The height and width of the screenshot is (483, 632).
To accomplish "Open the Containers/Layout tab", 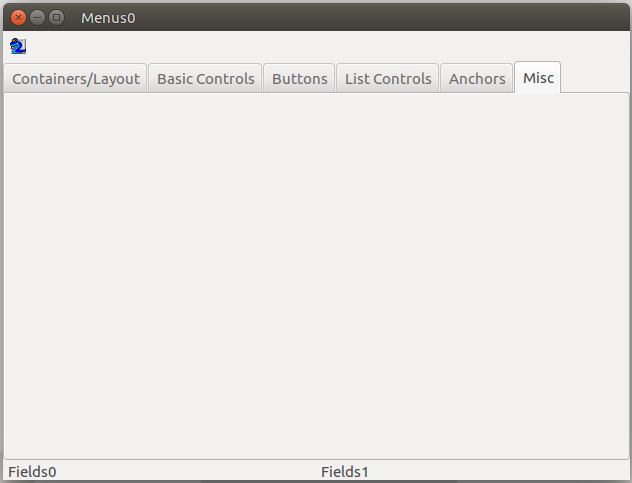I will click(x=76, y=79).
